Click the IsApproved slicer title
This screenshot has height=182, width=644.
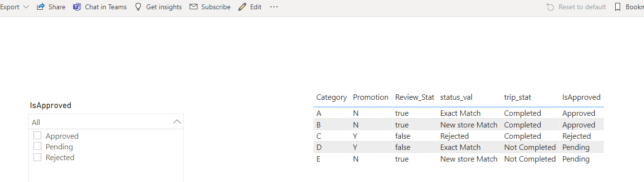51,105
